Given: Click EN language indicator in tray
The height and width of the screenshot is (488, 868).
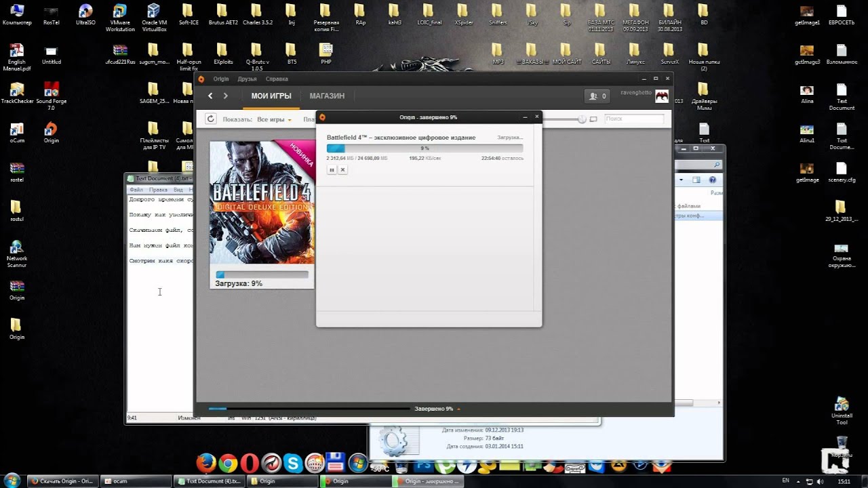Looking at the screenshot, I should click(785, 481).
